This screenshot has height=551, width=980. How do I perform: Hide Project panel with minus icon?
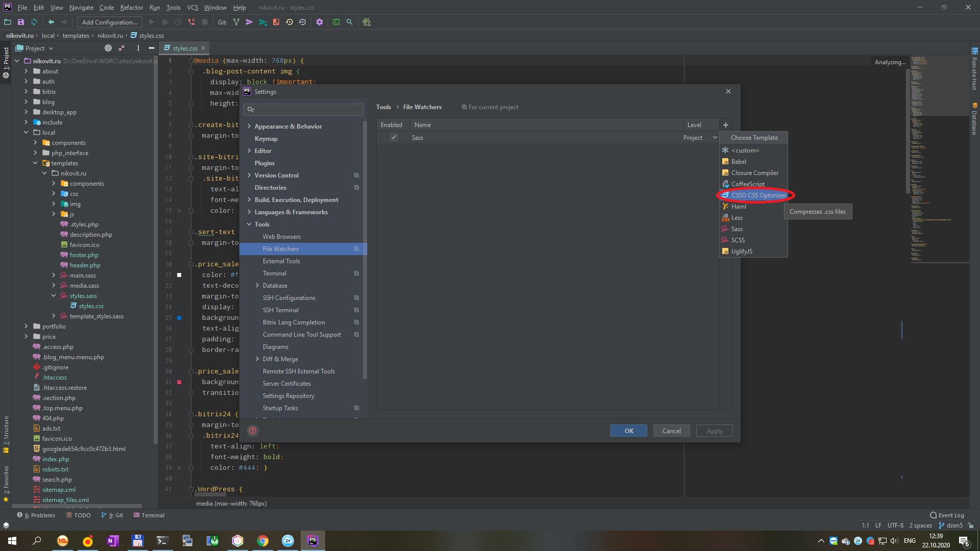click(152, 48)
